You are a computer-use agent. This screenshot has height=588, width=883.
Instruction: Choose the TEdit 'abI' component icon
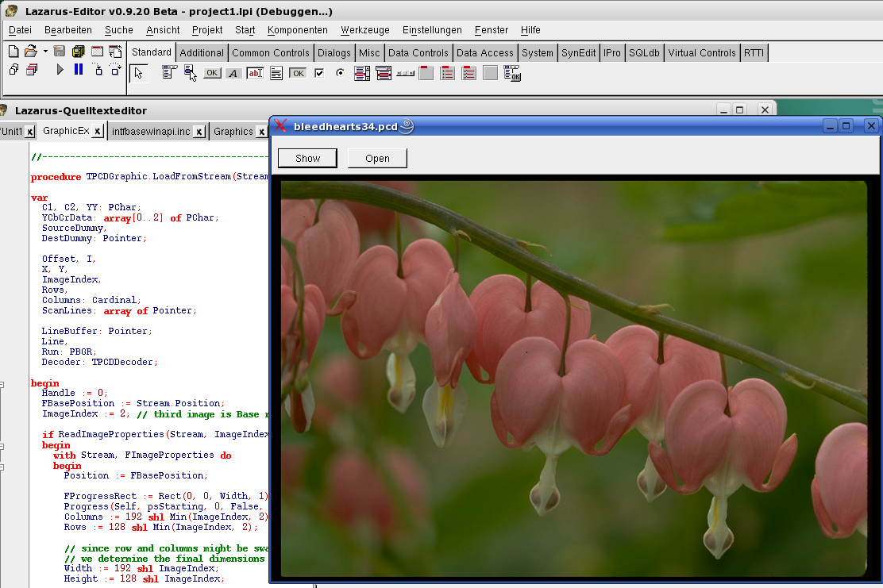[255, 73]
